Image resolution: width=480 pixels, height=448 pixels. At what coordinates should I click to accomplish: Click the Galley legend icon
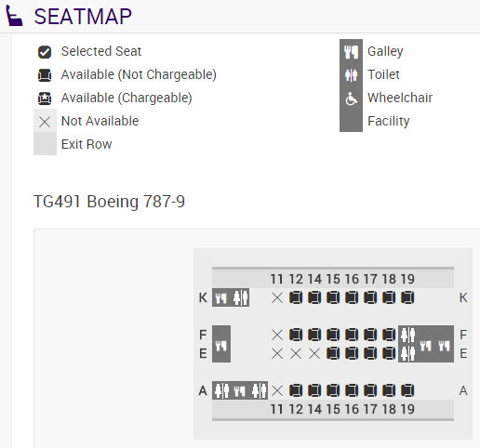tap(351, 52)
